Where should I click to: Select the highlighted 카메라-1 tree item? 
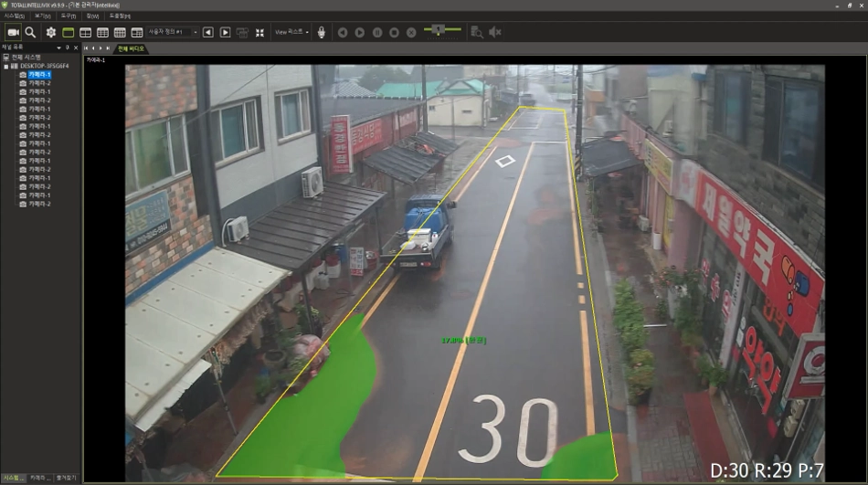(x=39, y=75)
